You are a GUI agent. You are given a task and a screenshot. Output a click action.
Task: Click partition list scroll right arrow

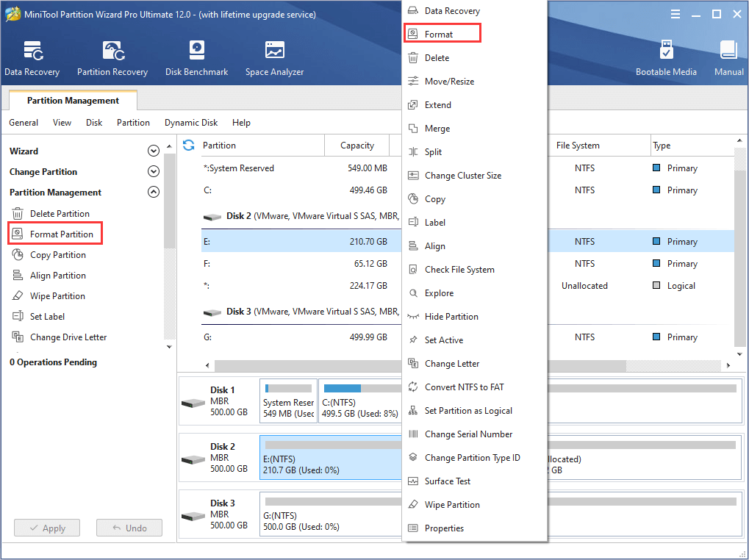click(x=728, y=365)
